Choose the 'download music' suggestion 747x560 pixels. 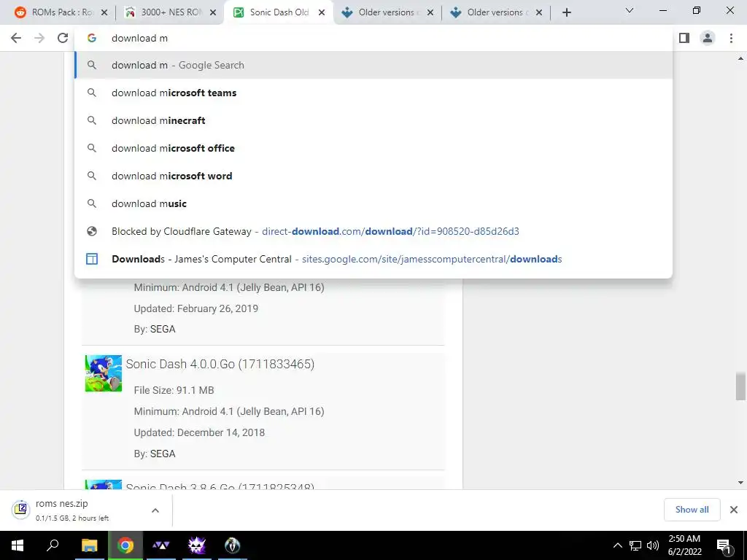click(373, 203)
